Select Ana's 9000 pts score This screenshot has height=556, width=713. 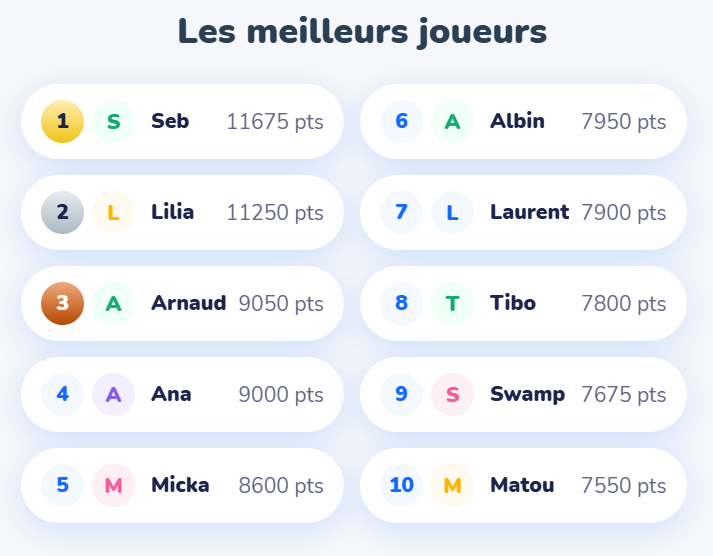click(x=281, y=394)
